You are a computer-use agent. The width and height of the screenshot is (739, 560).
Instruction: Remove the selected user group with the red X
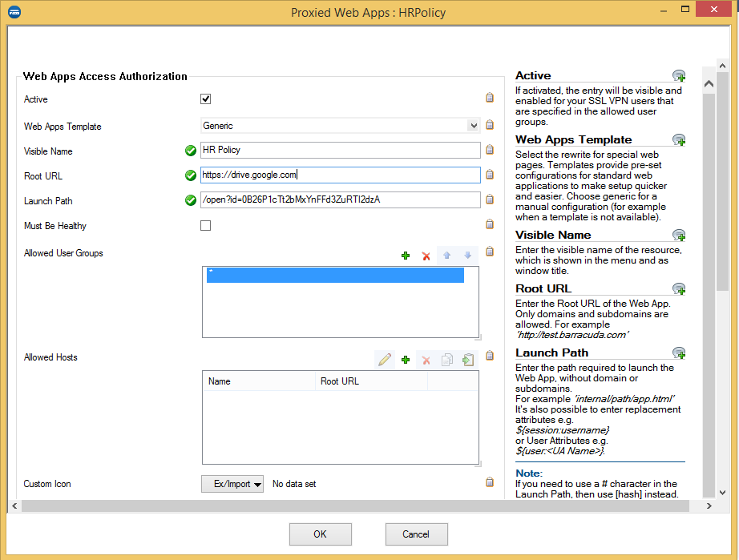pos(426,256)
